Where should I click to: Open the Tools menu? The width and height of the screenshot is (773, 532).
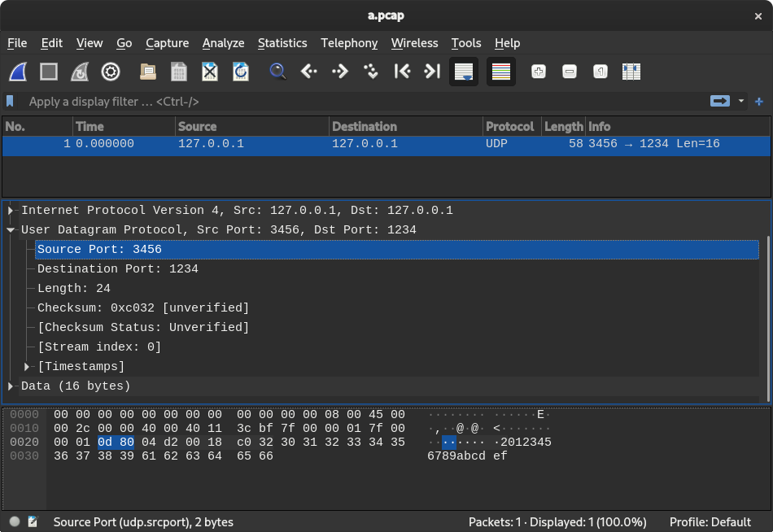pos(466,43)
